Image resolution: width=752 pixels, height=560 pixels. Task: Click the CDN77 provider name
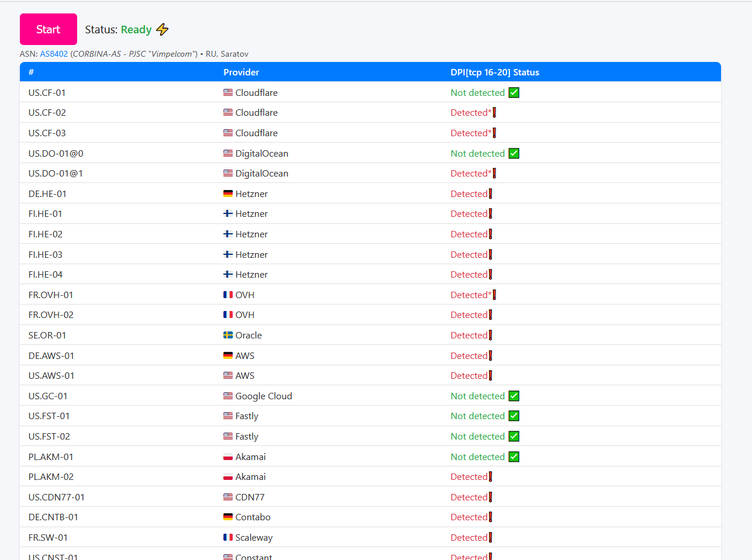pyautogui.click(x=250, y=497)
